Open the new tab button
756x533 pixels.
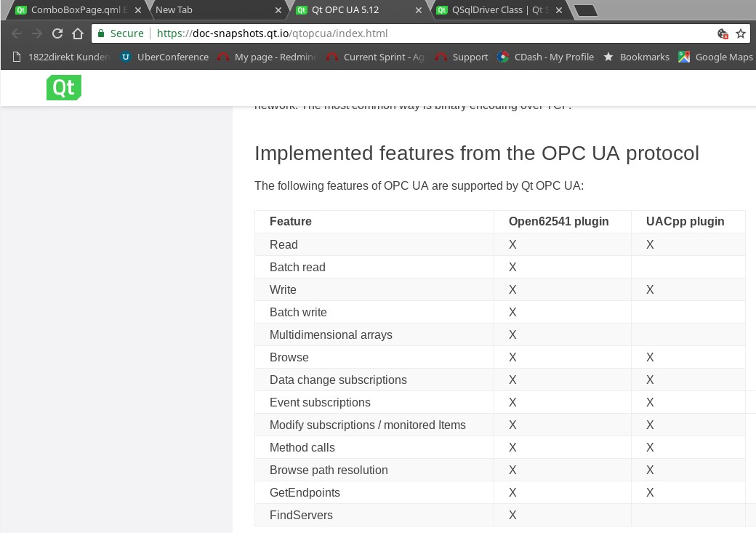click(x=585, y=10)
